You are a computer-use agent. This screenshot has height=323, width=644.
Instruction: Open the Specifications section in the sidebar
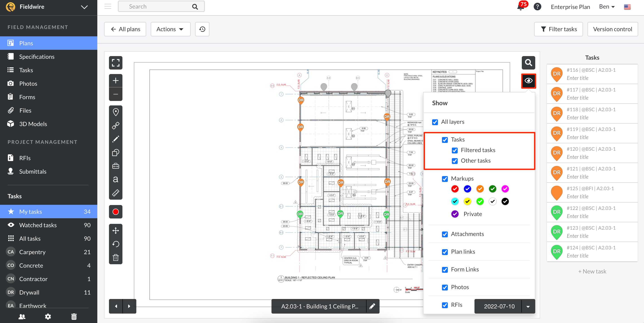(37, 57)
